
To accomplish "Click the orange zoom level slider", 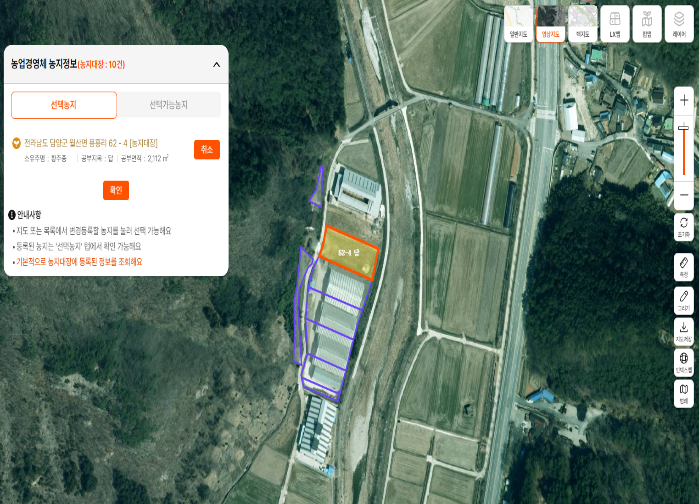I will coord(683,152).
